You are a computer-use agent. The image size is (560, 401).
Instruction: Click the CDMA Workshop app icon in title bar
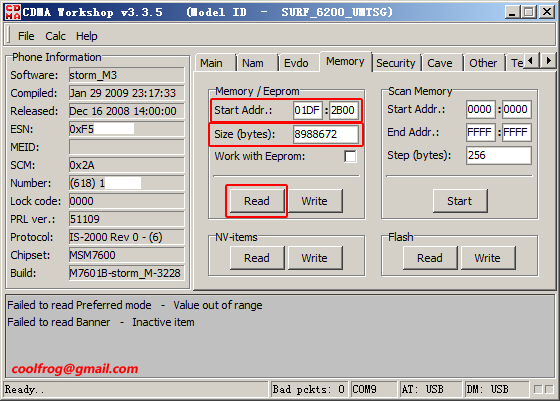click(x=12, y=12)
